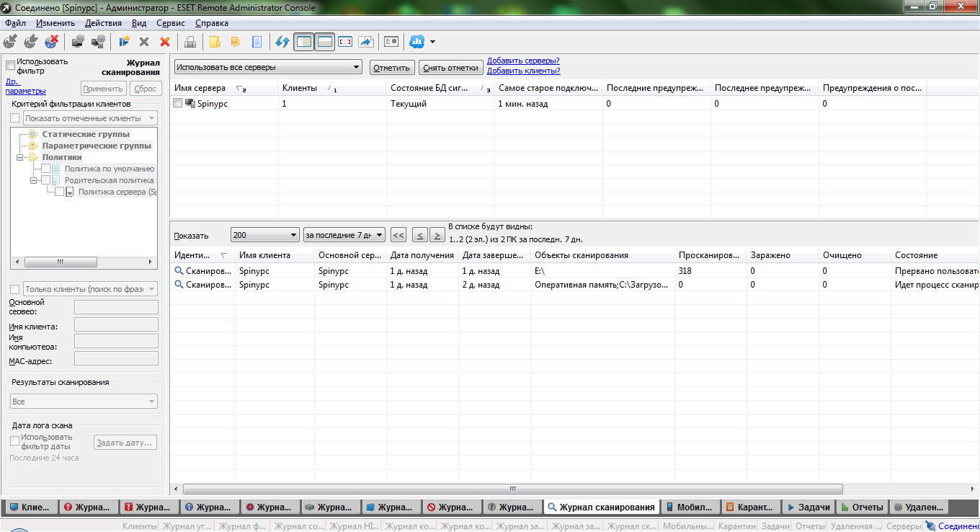Open the Показать отмеченные клиенты dropdown
The width and height of the screenshot is (980, 532).
pyautogui.click(x=90, y=118)
